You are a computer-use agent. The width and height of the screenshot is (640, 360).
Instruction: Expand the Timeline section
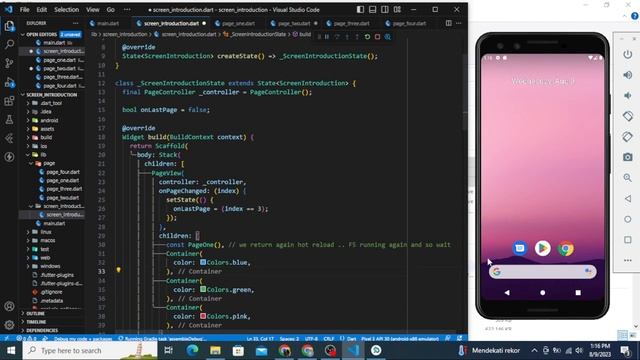click(x=36, y=322)
